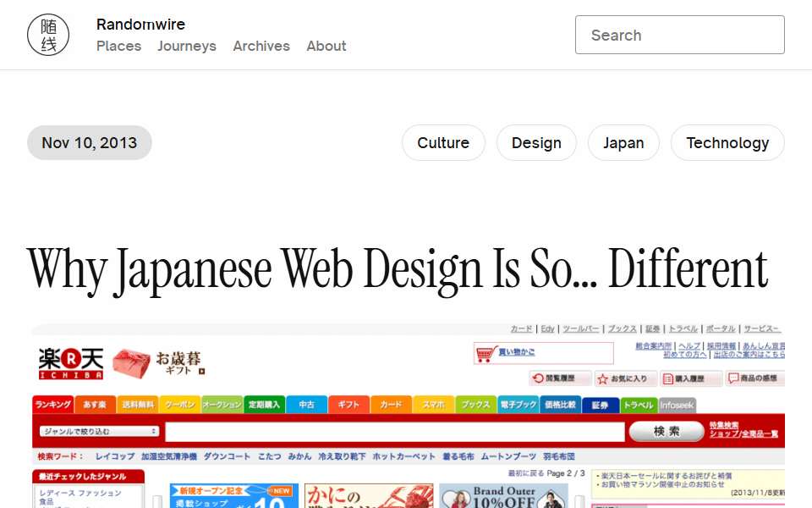This screenshot has width=812, height=508.
Task: Focus the Search input field
Action: pos(679,35)
